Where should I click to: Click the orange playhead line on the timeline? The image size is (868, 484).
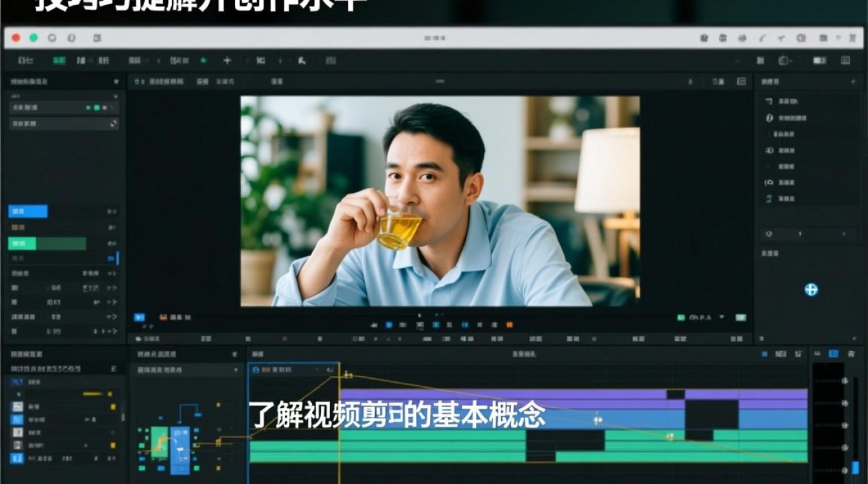(338, 423)
